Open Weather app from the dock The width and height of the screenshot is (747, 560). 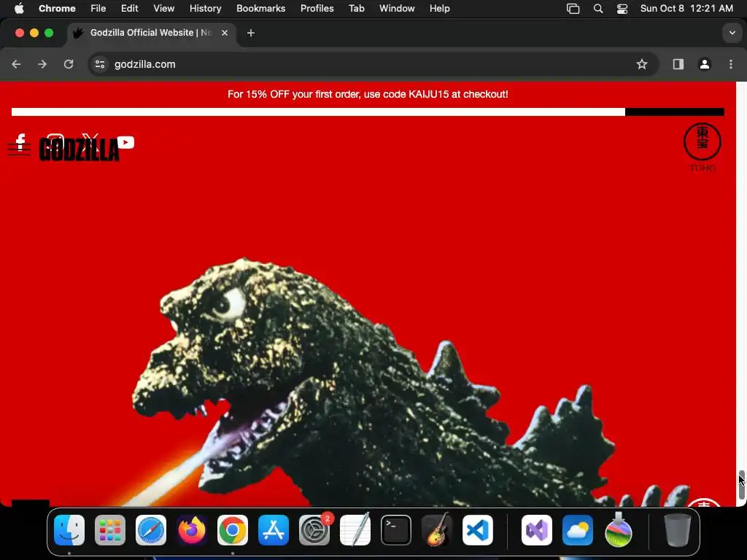[578, 530]
